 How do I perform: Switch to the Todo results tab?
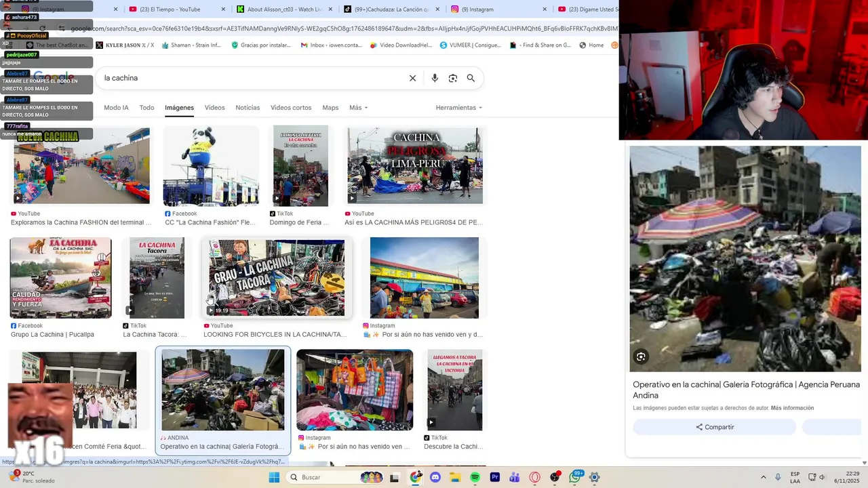pyautogui.click(x=146, y=108)
